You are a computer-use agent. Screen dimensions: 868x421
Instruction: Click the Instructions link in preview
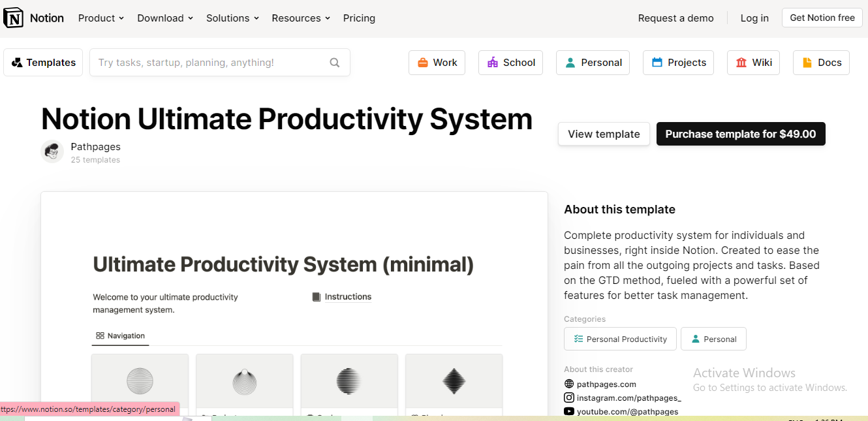[348, 297]
